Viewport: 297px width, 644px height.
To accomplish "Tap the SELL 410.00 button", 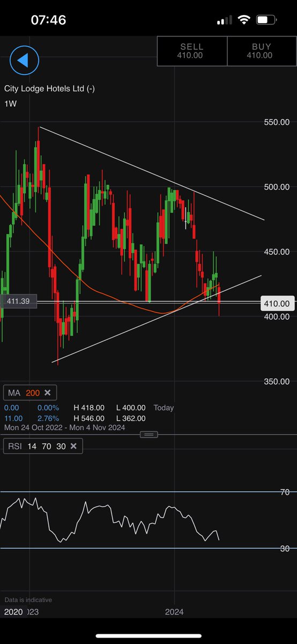I will click(x=192, y=51).
